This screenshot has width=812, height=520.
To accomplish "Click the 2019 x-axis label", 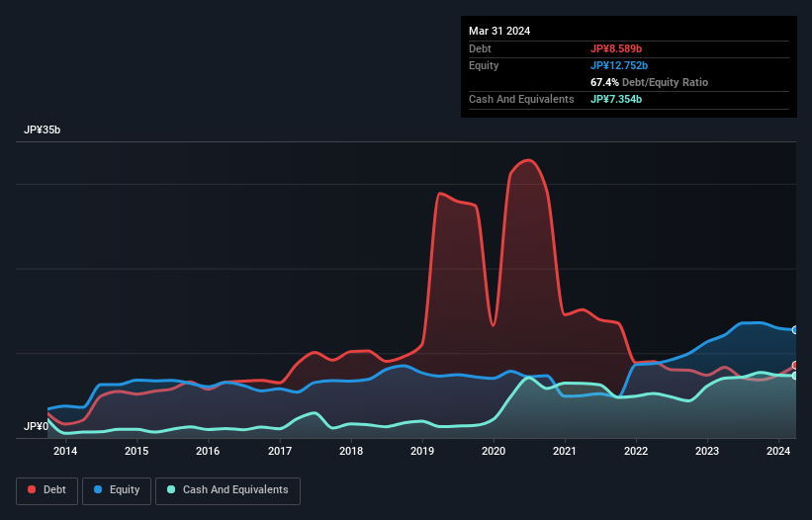I will pyautogui.click(x=422, y=451).
